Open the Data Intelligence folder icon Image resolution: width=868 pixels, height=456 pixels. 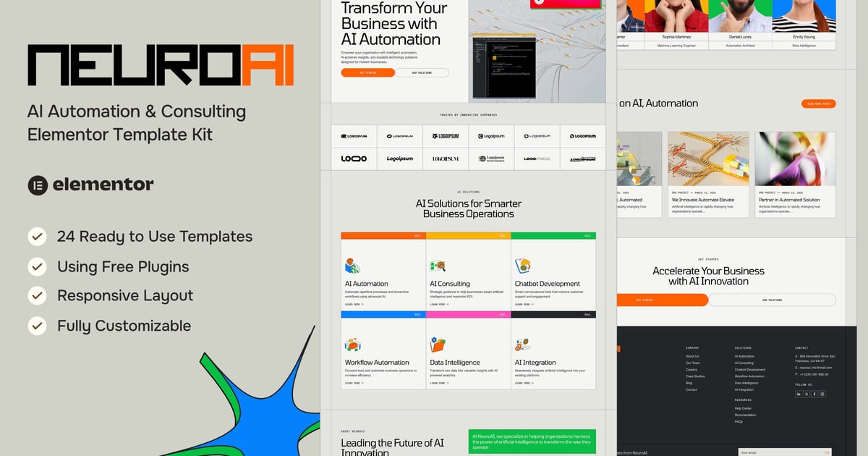(x=438, y=345)
